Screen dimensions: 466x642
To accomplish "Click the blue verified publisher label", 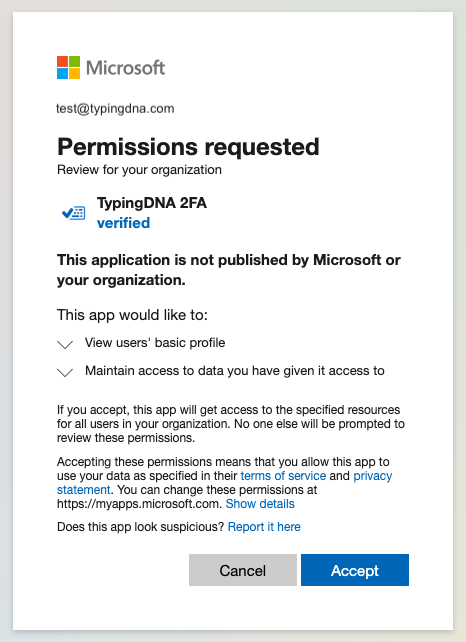I will click(x=123, y=223).
